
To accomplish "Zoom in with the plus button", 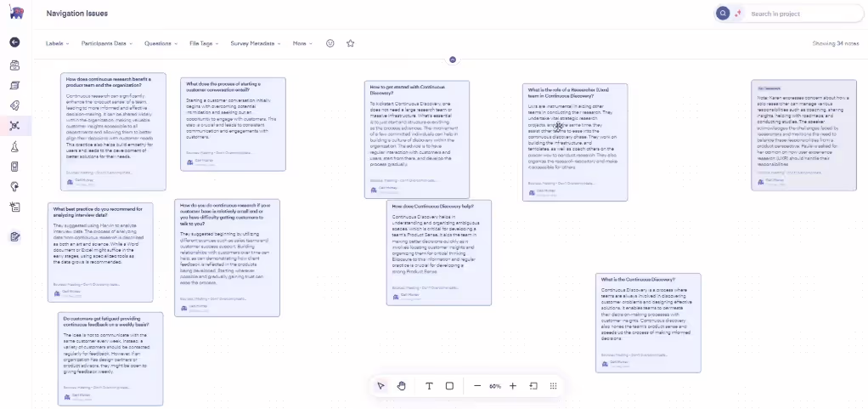I will [x=513, y=386].
